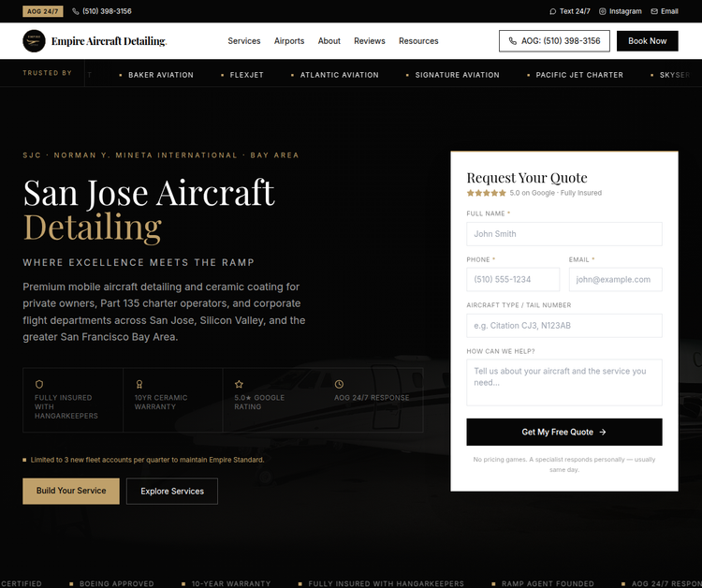Open the About menu item
Screen dimensions: 702x588
click(329, 41)
